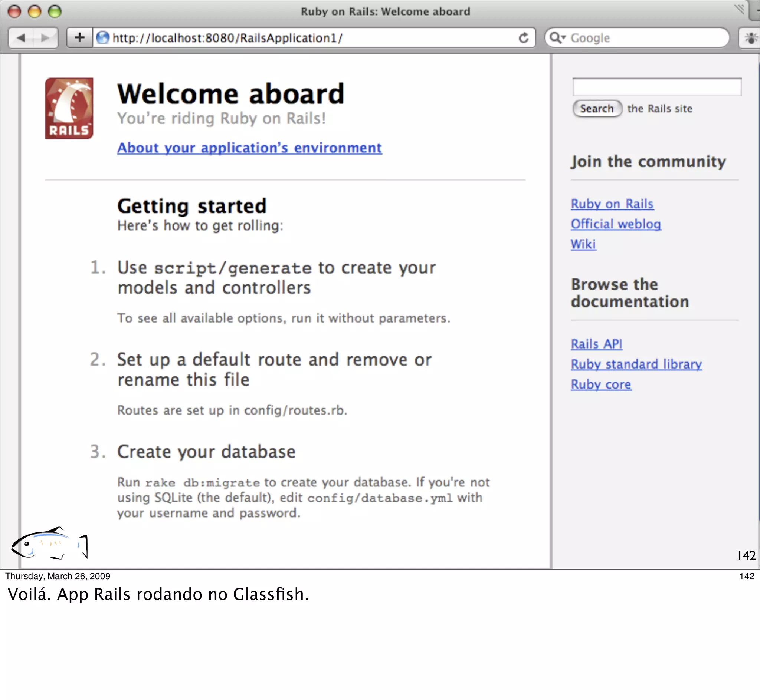
Task: Click the Rails logo image
Action: [x=69, y=108]
